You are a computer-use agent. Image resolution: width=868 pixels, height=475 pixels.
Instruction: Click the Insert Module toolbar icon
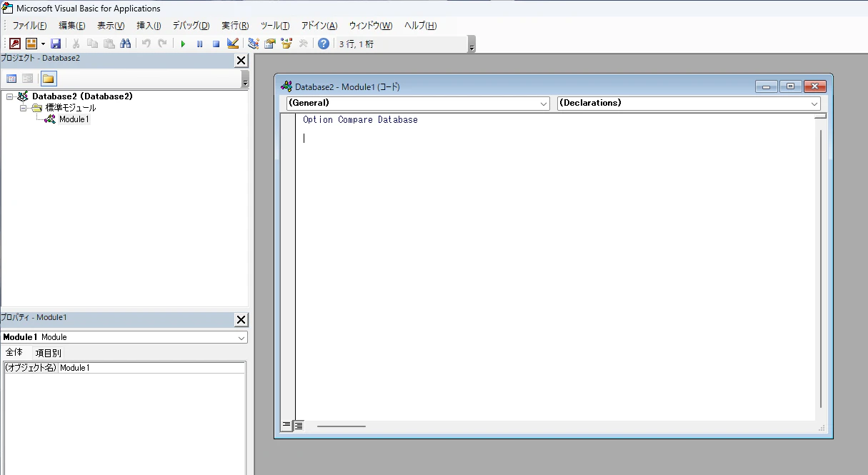pyautogui.click(x=31, y=44)
